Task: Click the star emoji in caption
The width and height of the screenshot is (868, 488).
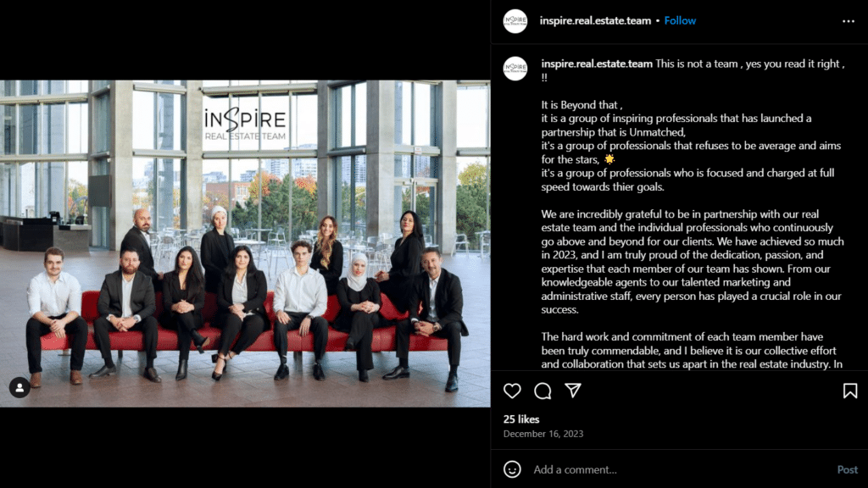Action: click(609, 159)
